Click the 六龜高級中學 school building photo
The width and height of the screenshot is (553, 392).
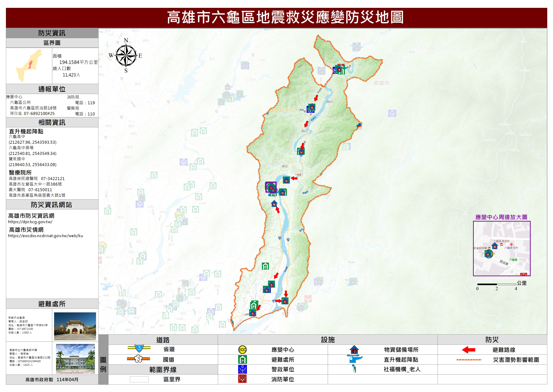pos(75,359)
